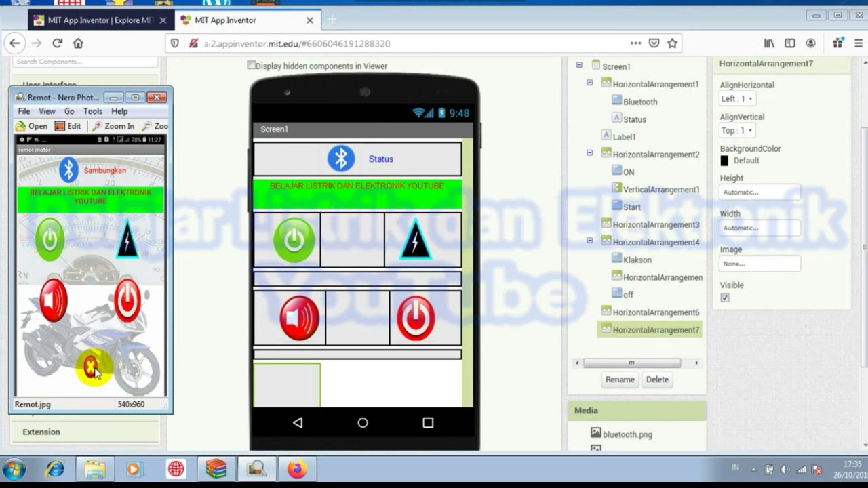The height and width of the screenshot is (488, 868).
Task: Click the browser address bar URL
Action: pos(296,43)
